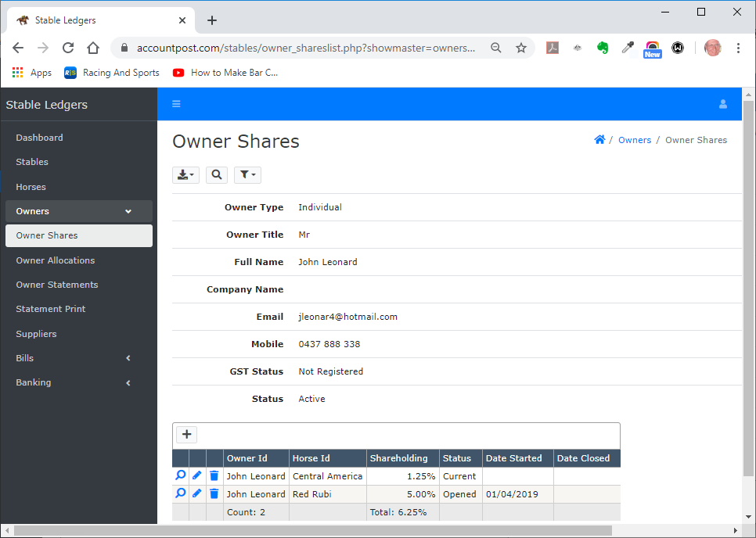Select Owner Shares in sidebar

pos(79,235)
